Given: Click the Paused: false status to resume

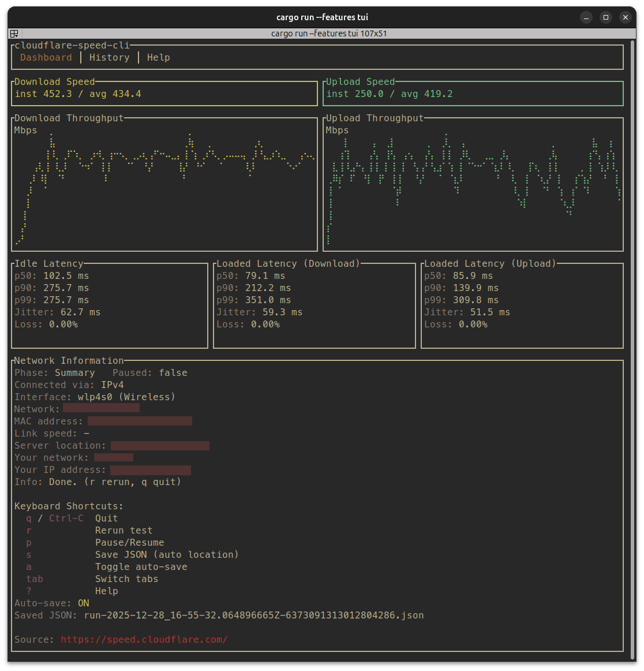Looking at the screenshot, I should click(x=149, y=372).
